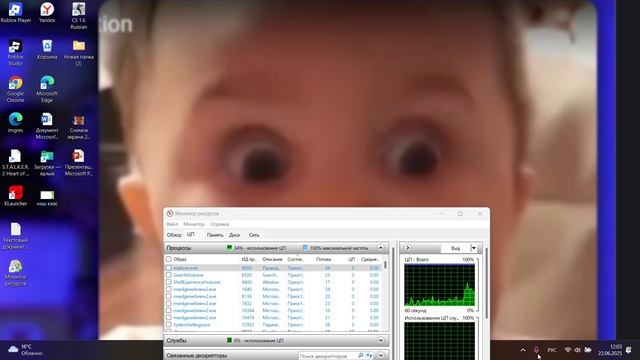Select the Корзина recycle bin icon
Image resolution: width=640 pixels, height=360 pixels.
47,49
